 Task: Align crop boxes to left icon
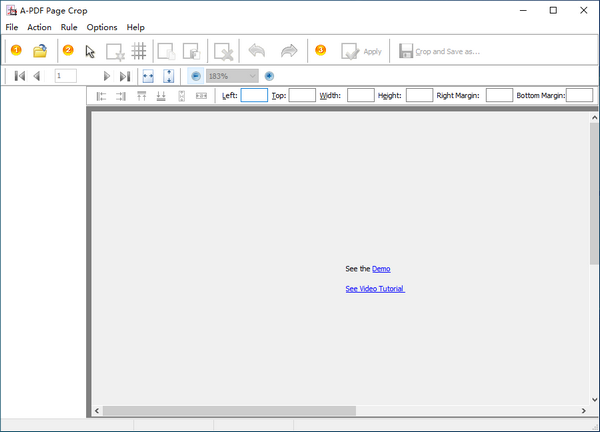(101, 96)
